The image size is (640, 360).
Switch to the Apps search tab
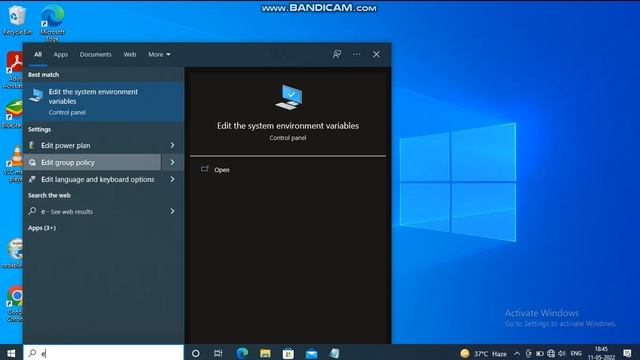(61, 54)
